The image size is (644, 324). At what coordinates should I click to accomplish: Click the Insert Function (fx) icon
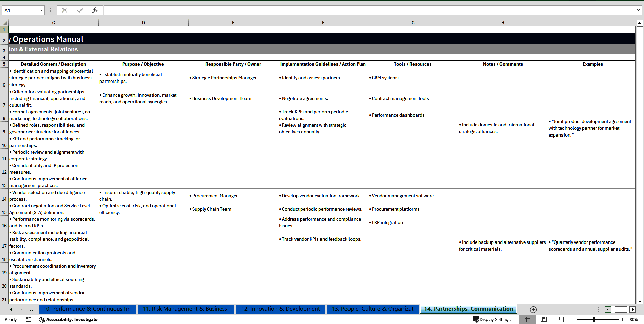pyautogui.click(x=95, y=10)
